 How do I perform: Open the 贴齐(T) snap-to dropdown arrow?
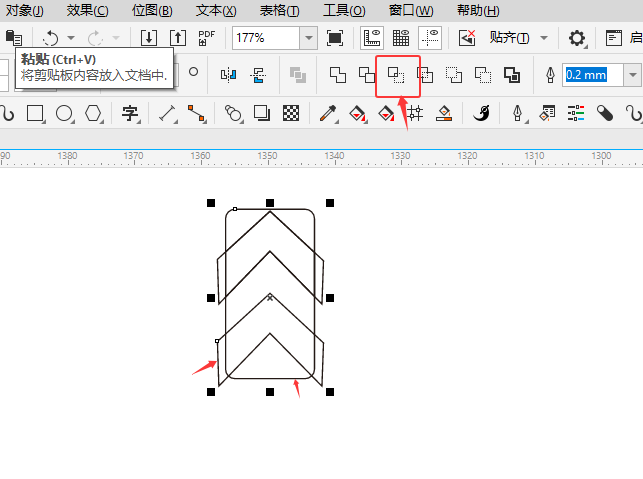pyautogui.click(x=544, y=38)
